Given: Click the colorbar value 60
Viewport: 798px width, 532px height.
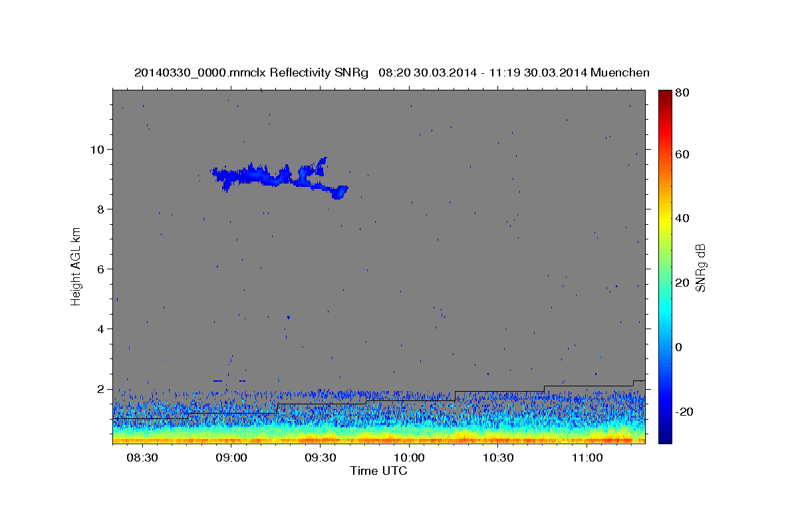Looking at the screenshot, I should (x=684, y=154).
